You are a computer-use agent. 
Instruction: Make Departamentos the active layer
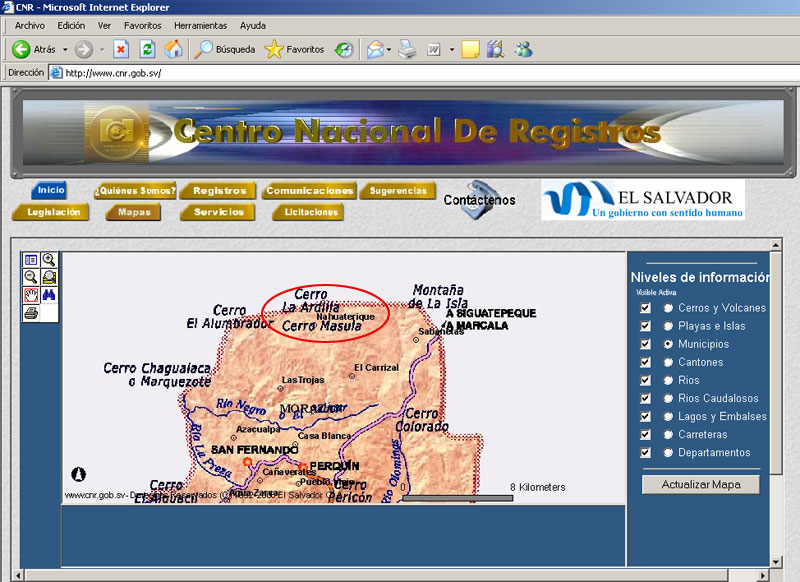click(x=668, y=453)
